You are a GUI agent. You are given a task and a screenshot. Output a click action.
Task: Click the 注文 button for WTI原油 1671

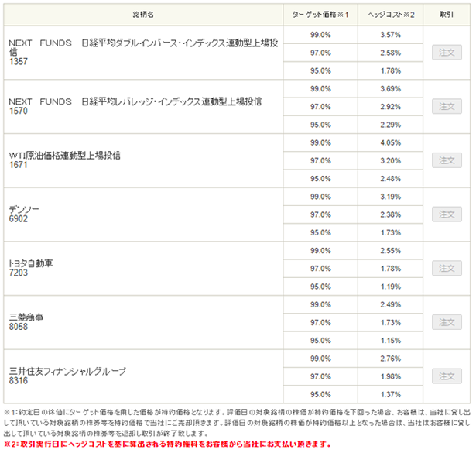447,160
